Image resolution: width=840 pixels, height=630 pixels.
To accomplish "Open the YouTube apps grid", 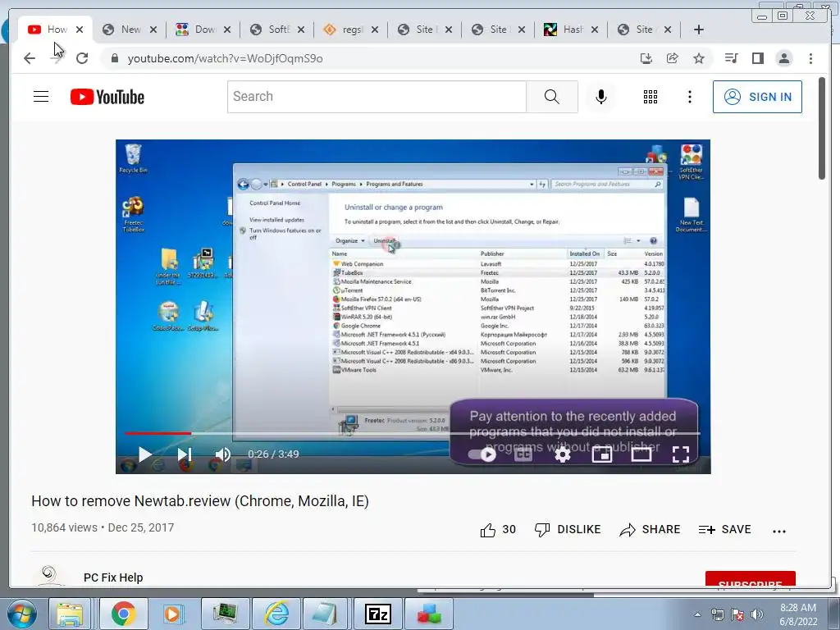I will coord(651,97).
